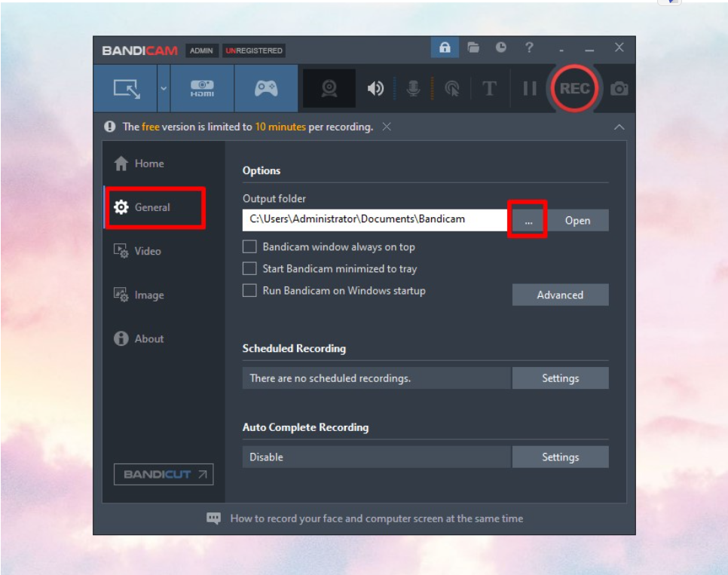Click the exclamation notice icon
Viewport: 728px width, 575px height.
pyautogui.click(x=110, y=127)
